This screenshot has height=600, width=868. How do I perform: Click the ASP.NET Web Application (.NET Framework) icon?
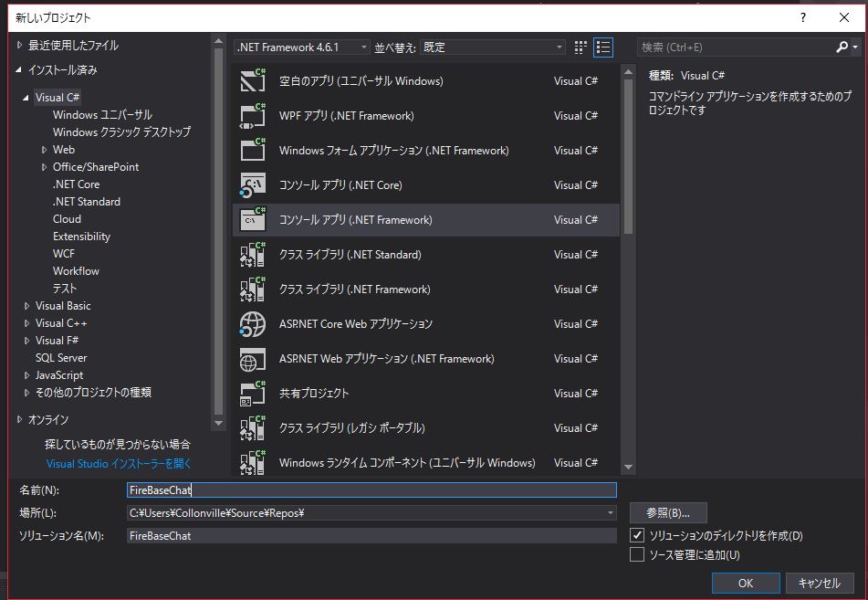[253, 359]
